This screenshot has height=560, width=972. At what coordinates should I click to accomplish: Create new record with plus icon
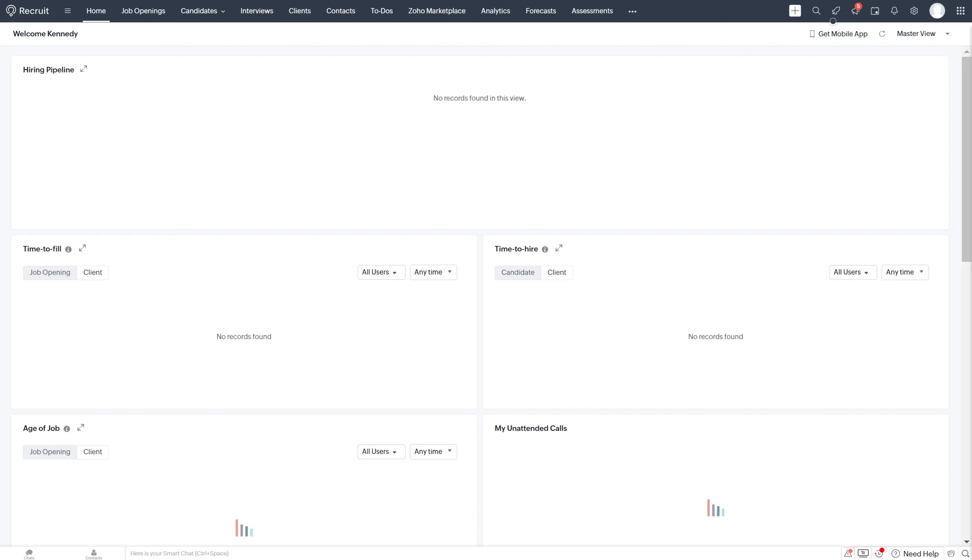[x=795, y=10]
